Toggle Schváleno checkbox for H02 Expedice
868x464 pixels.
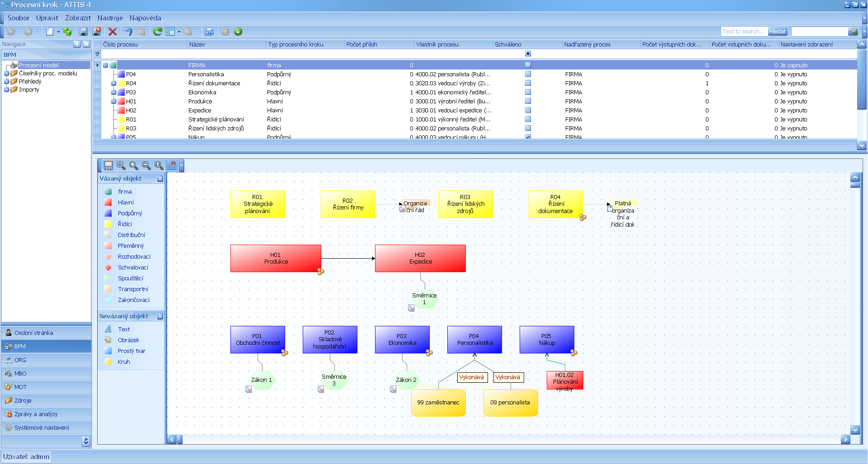[x=528, y=110]
